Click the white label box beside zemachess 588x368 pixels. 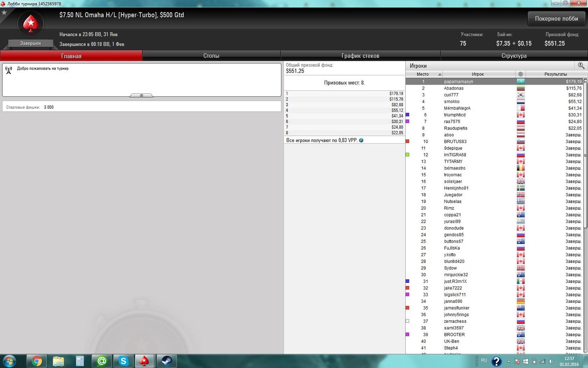coord(407,321)
